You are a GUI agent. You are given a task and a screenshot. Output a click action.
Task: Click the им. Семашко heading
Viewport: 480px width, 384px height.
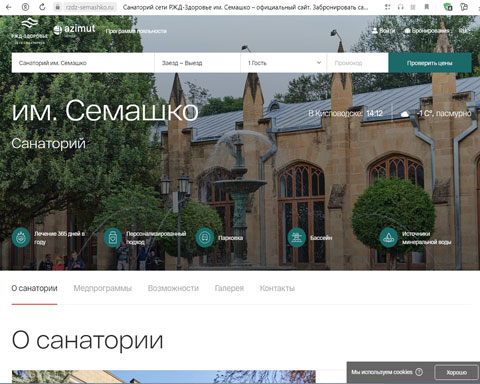105,110
